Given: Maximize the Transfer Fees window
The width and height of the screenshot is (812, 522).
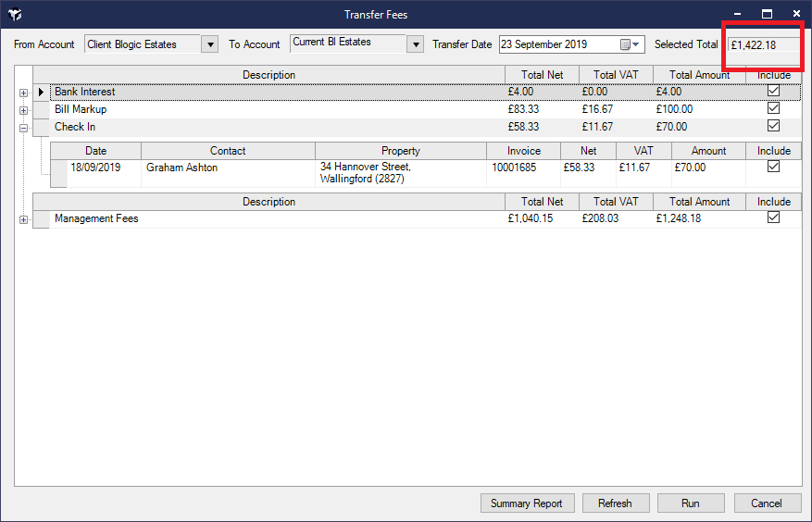Looking at the screenshot, I should 767,15.
